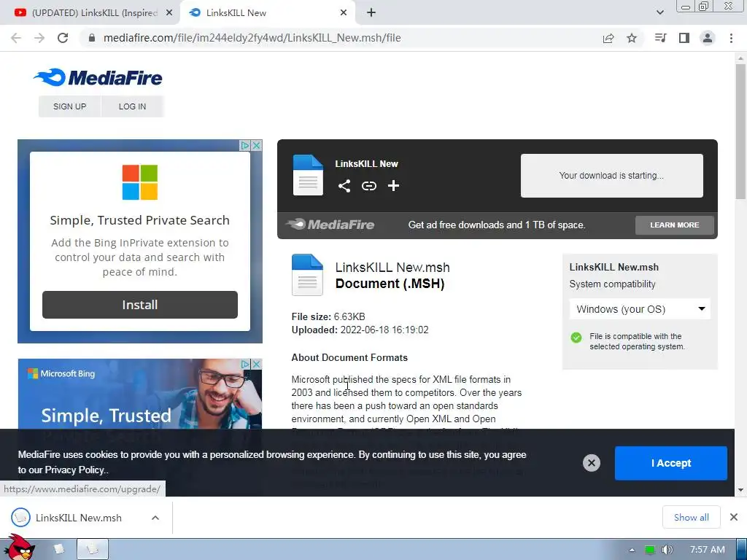The height and width of the screenshot is (560, 747).
Task: Click the green network tray icon
Action: point(650,550)
